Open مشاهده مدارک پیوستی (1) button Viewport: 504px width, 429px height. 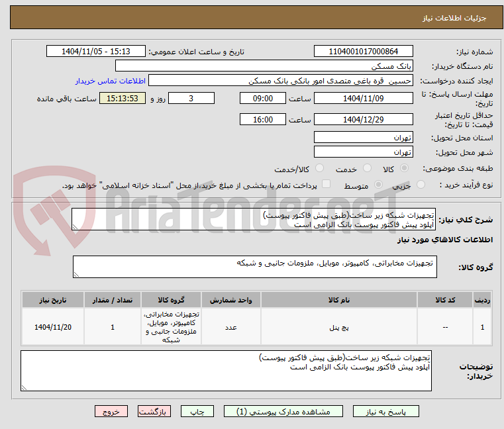[x=283, y=411]
